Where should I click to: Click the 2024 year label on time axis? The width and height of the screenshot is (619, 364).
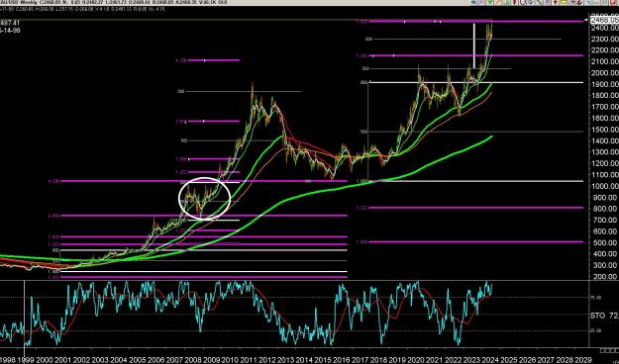tap(490, 360)
